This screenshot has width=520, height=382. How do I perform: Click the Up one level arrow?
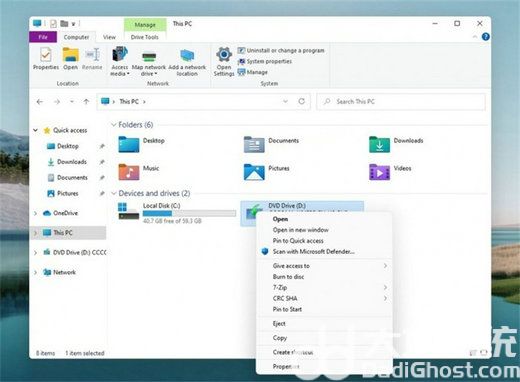pos(86,102)
